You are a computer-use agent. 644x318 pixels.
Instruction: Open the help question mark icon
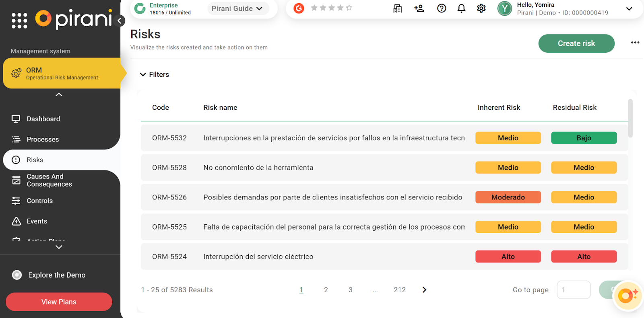tap(442, 8)
